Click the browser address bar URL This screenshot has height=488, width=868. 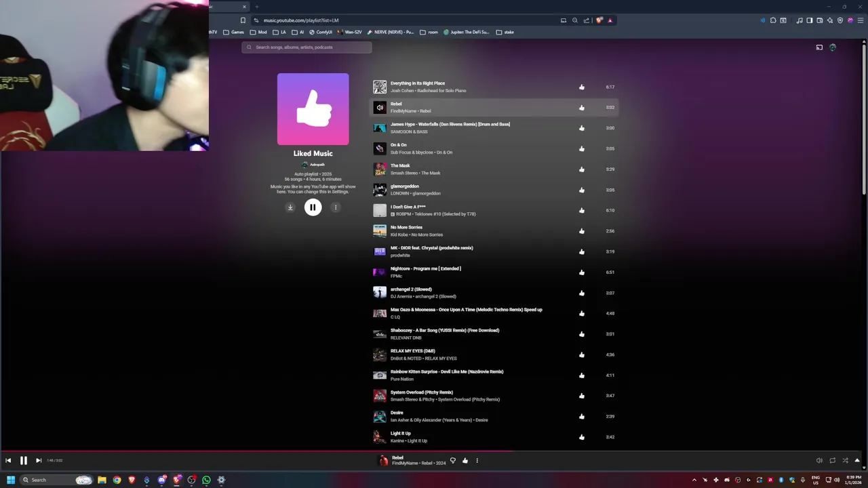point(301,20)
